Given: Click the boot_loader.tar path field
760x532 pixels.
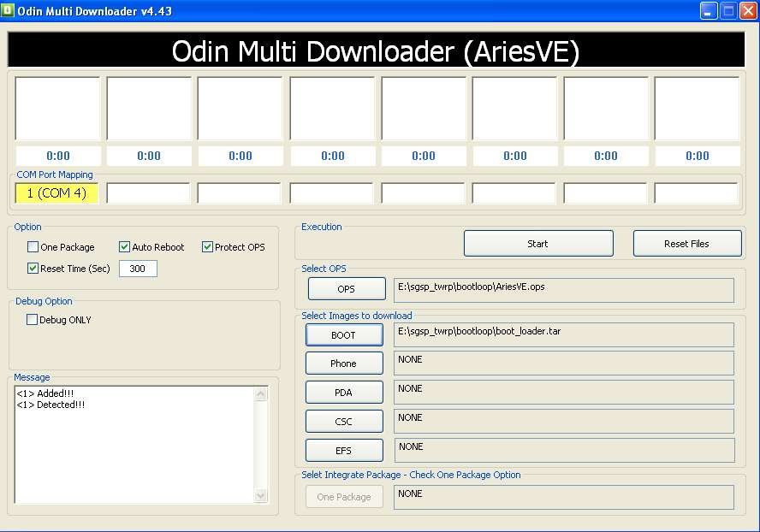Looking at the screenshot, I should point(564,334).
